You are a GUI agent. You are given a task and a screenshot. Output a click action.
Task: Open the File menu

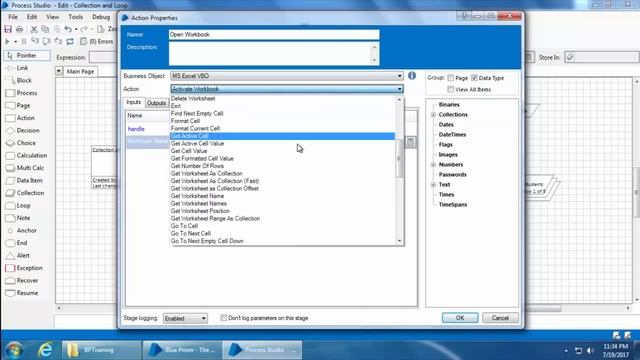point(13,17)
